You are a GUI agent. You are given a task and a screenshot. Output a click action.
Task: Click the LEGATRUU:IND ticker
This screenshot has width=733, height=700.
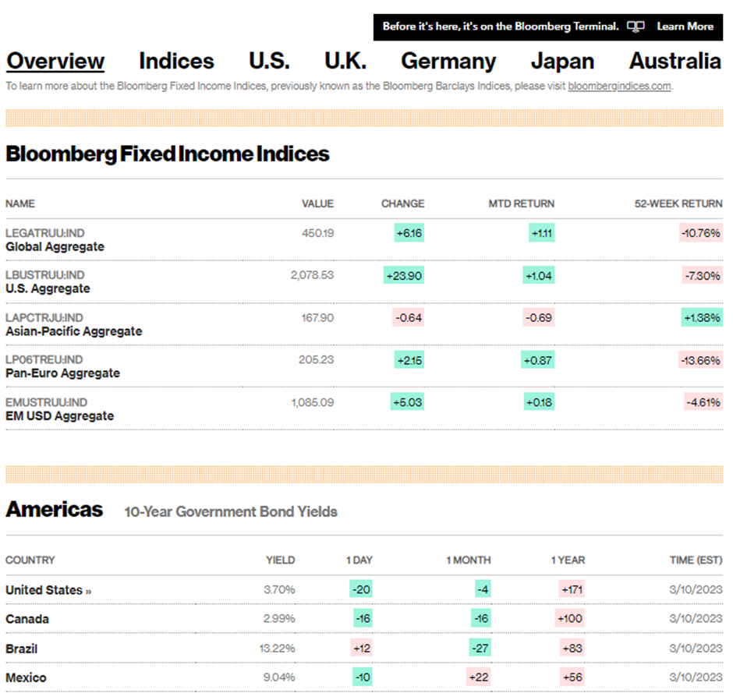pyautogui.click(x=45, y=233)
